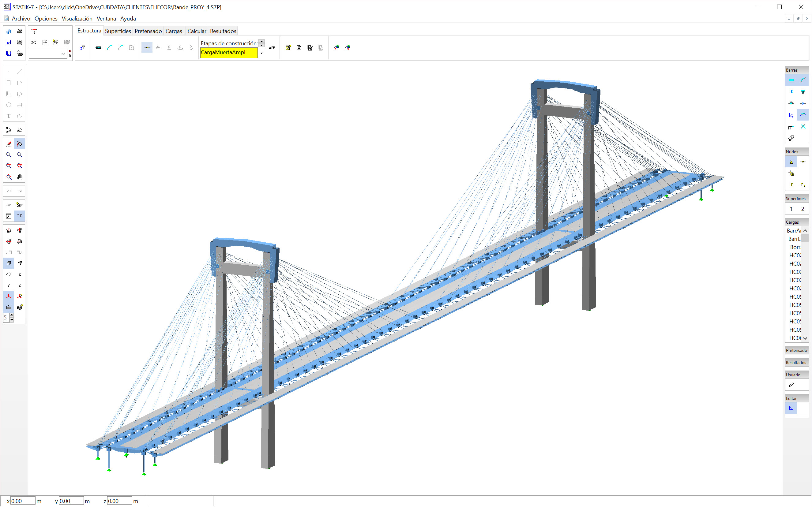Click the zoom in magnifier tool
This screenshot has height=507, width=812.
click(x=9, y=155)
